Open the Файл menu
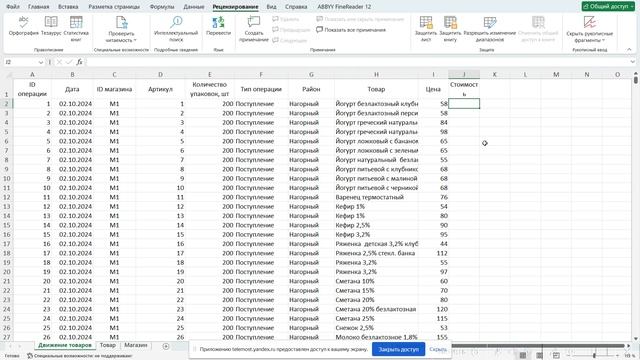 click(x=13, y=7)
